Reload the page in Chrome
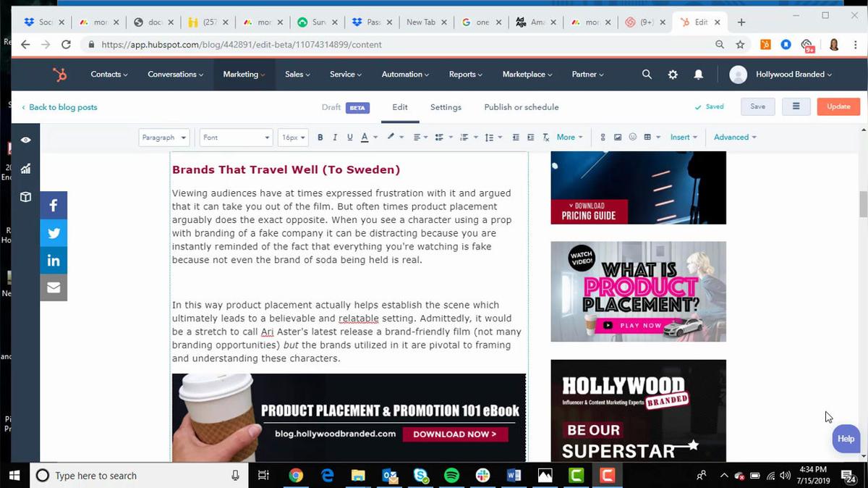This screenshot has width=868, height=488. (x=66, y=45)
